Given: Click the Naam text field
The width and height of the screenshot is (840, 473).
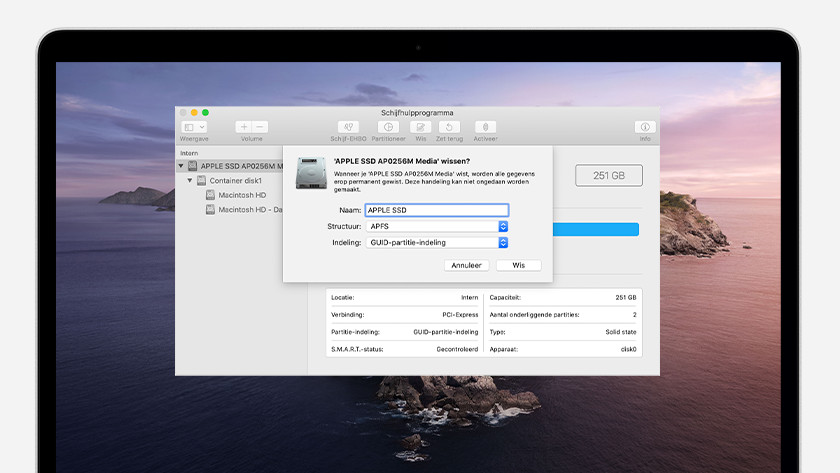Looking at the screenshot, I should pos(437,210).
